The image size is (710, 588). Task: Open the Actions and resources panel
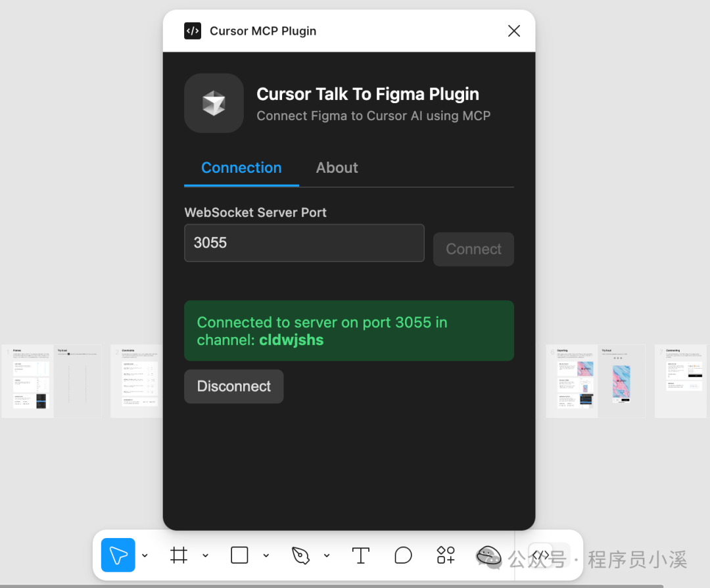(x=446, y=555)
